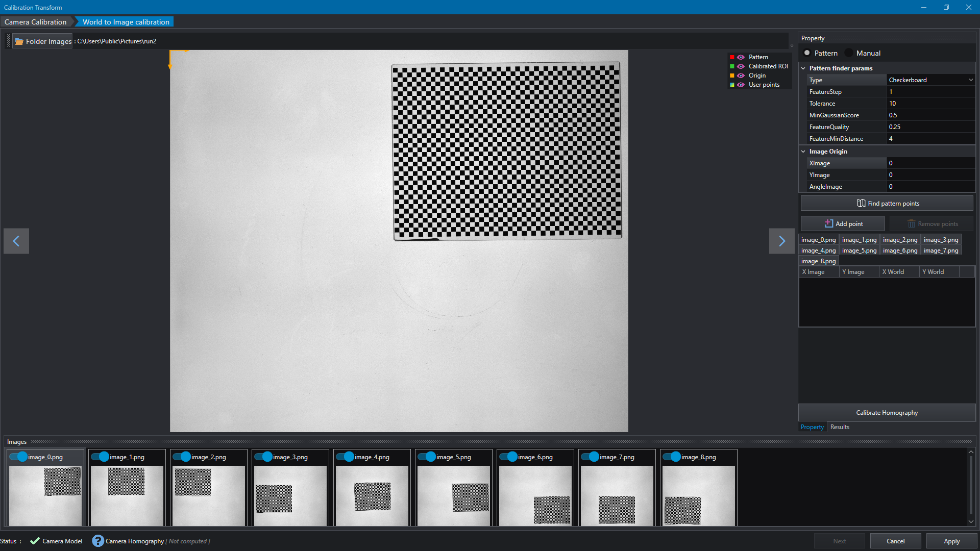Click the FeatureMinDistance value field
980x551 pixels.
click(x=931, y=139)
